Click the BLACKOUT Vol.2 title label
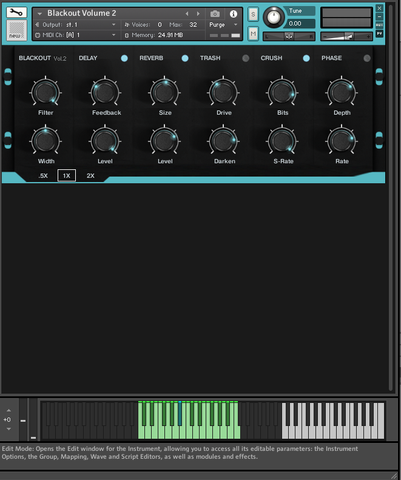Image resolution: width=401 pixels, height=480 pixels. coord(42,58)
